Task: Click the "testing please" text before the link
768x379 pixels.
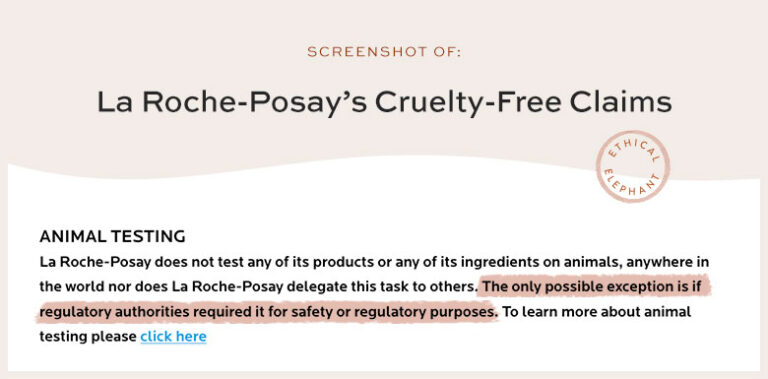Action: [x=88, y=337]
